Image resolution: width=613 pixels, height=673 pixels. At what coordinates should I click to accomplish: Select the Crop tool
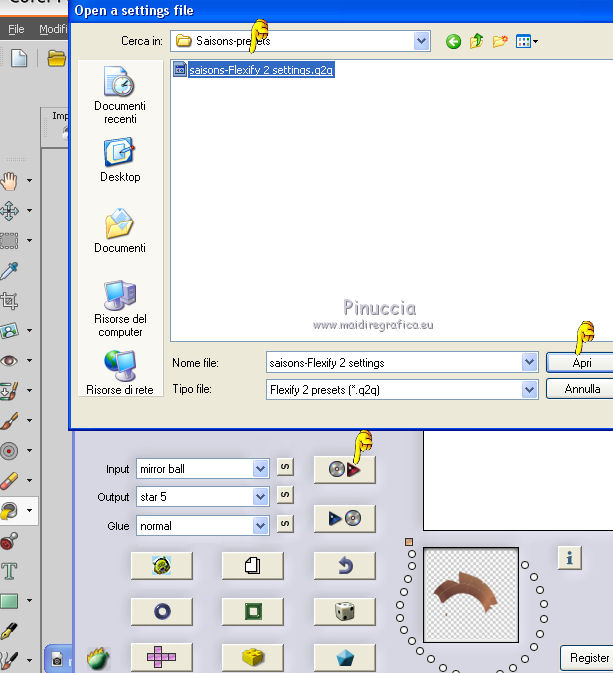pos(9,301)
